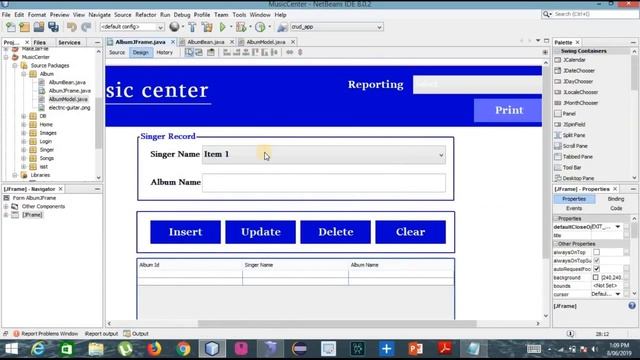Activate the Connection Mode designer icon

[199, 52]
